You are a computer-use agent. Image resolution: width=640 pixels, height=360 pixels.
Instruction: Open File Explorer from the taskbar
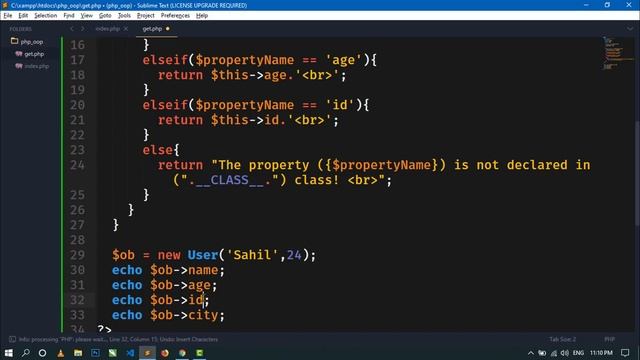(78, 353)
